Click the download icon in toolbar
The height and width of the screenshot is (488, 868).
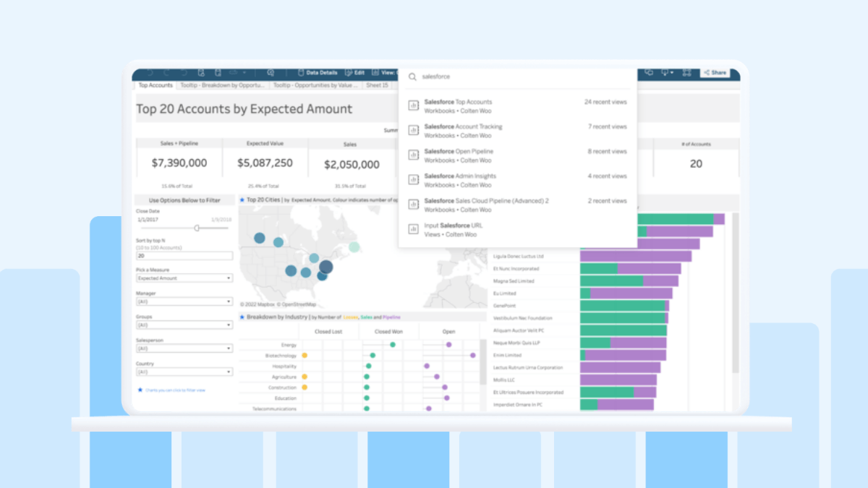tap(665, 72)
